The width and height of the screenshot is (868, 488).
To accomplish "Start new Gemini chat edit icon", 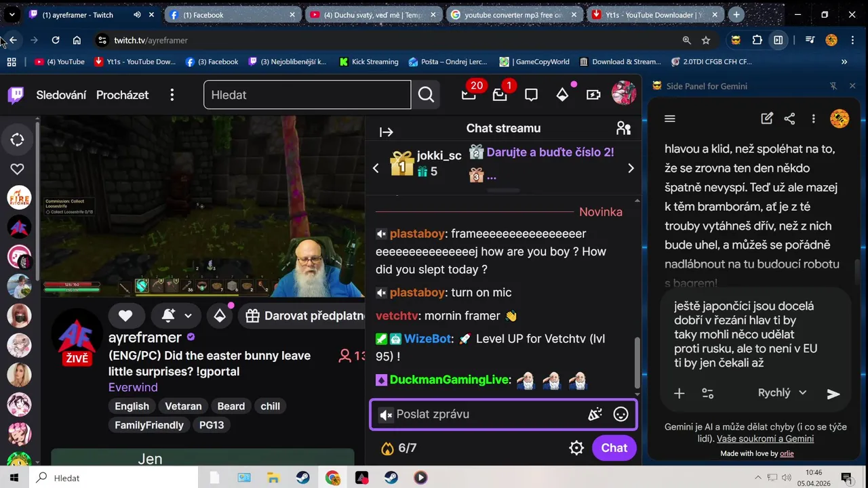I will (x=767, y=119).
